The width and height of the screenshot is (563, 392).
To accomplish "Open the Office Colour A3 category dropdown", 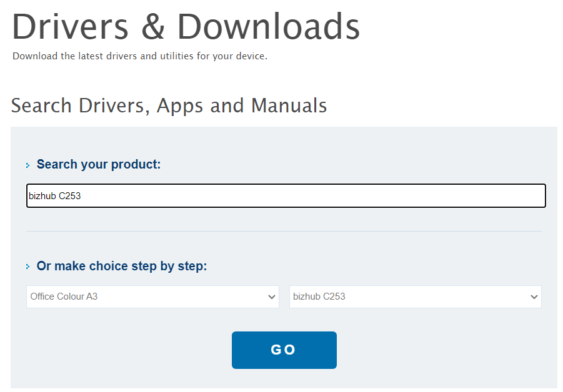I will tap(152, 296).
